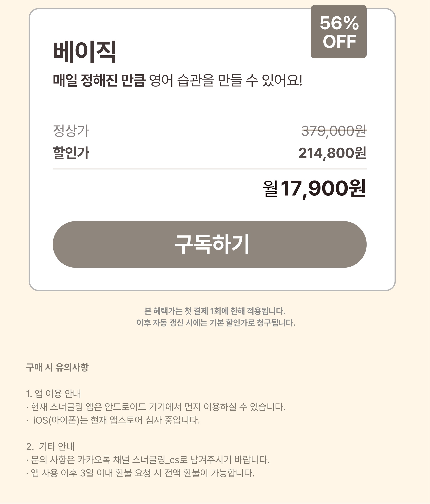
Task: Click the 2. 기타 안내 item
Action: coord(50,446)
